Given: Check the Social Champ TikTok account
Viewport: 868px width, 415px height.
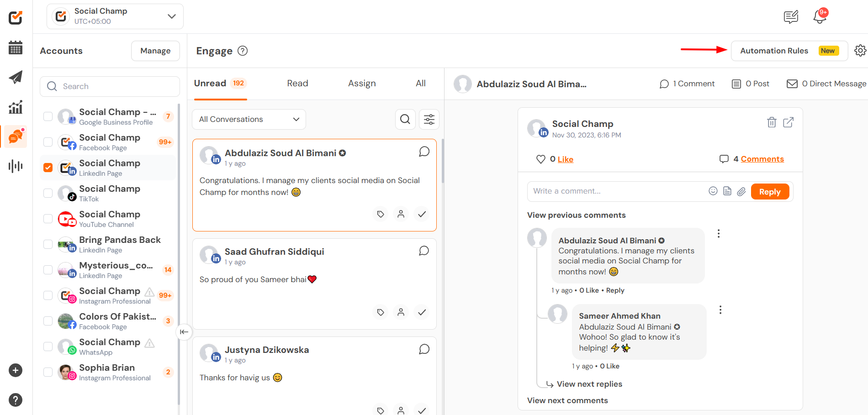Looking at the screenshot, I should click(48, 193).
